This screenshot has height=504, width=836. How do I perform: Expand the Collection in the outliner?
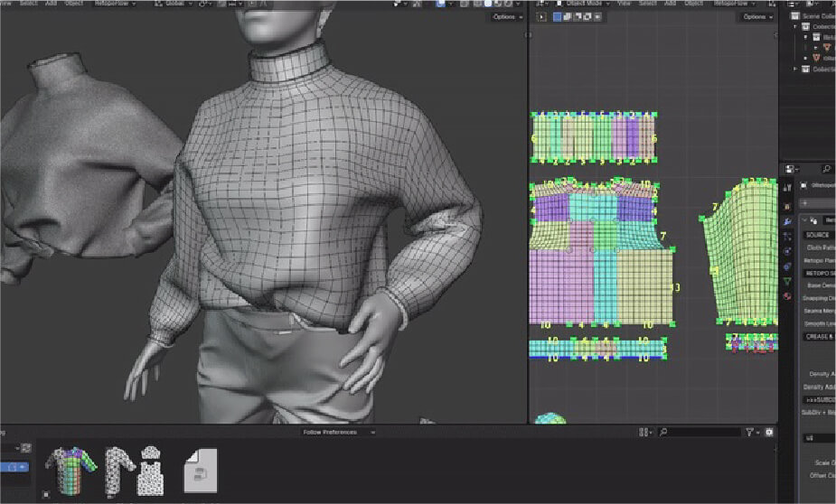click(795, 69)
